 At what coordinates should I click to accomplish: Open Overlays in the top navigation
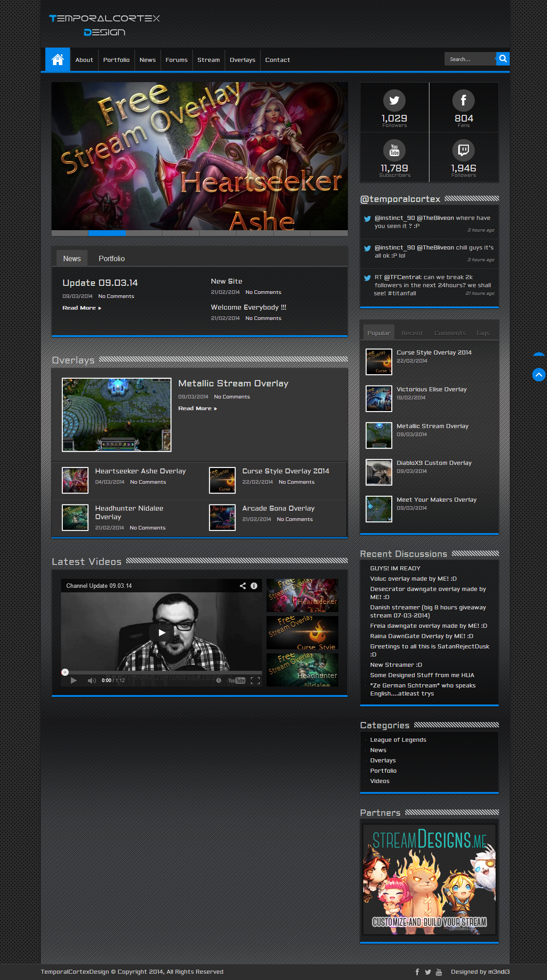pyautogui.click(x=242, y=60)
